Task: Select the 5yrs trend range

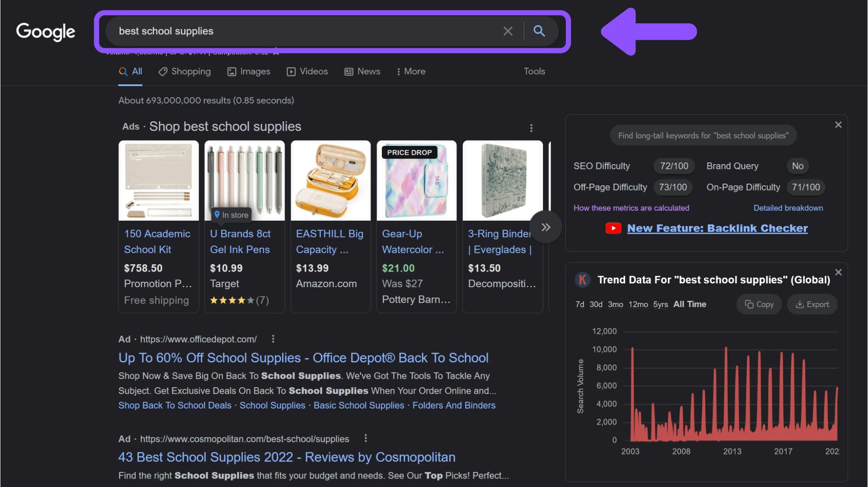Action: [660, 304]
